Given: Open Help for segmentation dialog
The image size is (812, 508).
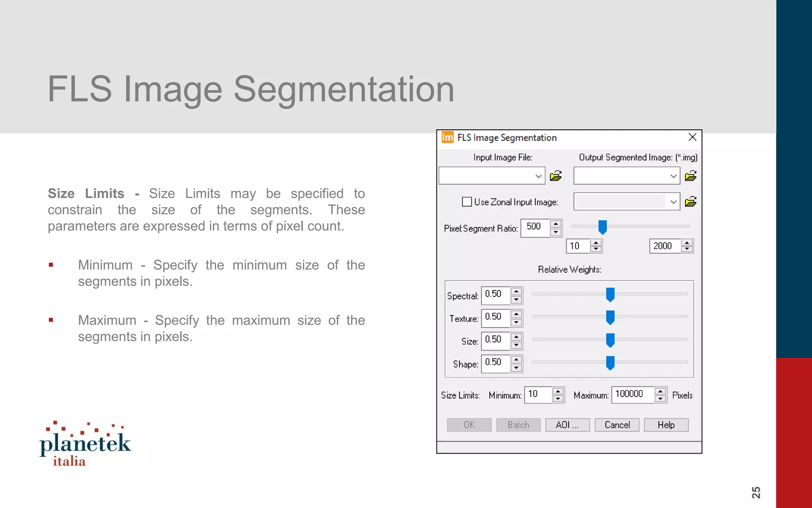Looking at the screenshot, I should pos(666,425).
